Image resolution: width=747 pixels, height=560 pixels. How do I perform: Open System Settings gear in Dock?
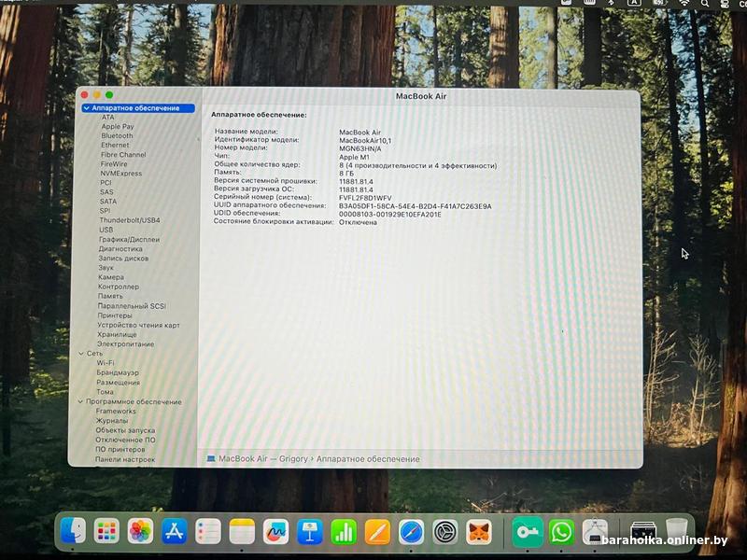(x=445, y=531)
